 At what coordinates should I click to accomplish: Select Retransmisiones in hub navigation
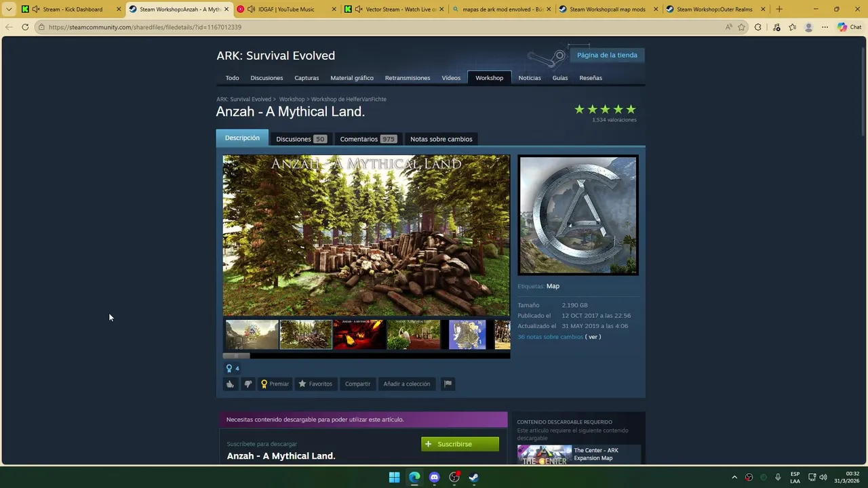408,78
